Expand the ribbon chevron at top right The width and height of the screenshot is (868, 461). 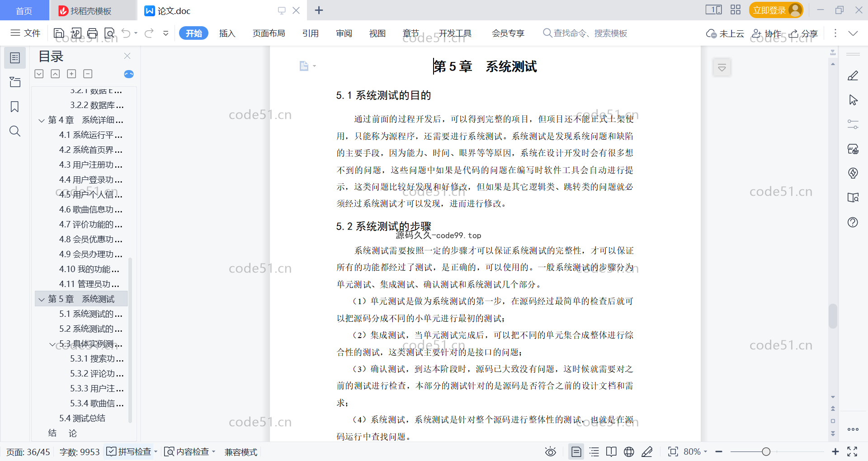pyautogui.click(x=853, y=33)
